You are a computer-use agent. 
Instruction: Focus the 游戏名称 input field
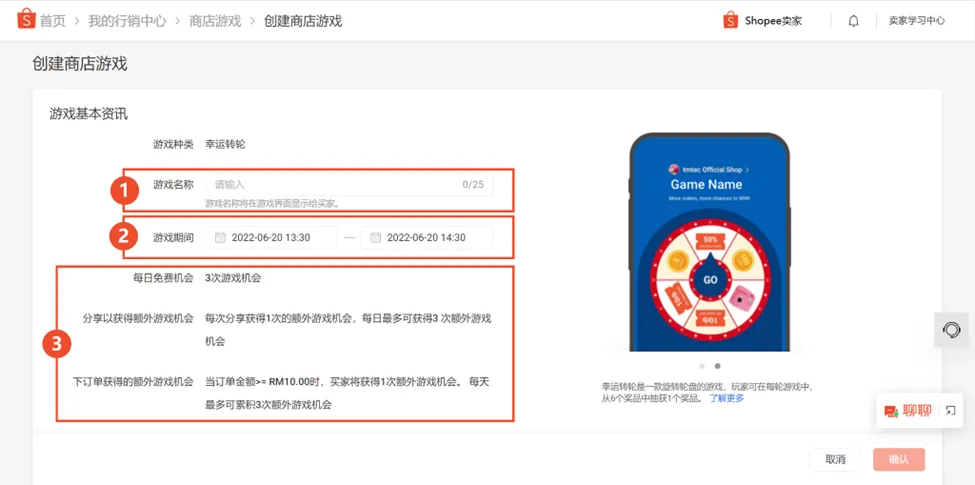point(349,185)
